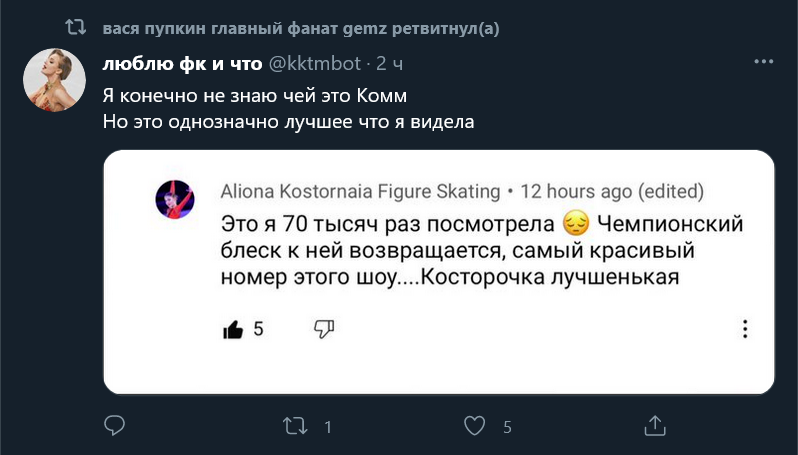Click the thumbs-down icon in the comment
The height and width of the screenshot is (455, 798).
pos(324,329)
